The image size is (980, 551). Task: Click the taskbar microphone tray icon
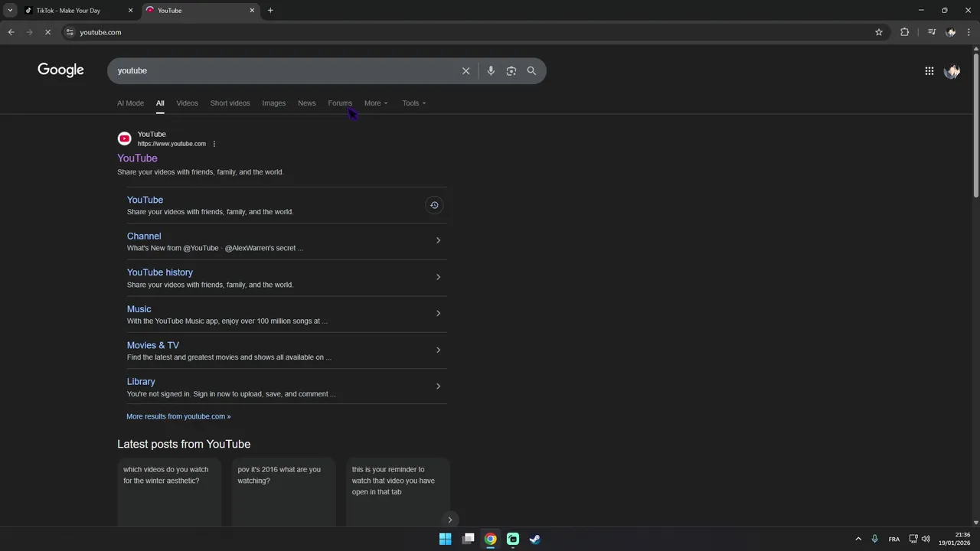[874, 539]
